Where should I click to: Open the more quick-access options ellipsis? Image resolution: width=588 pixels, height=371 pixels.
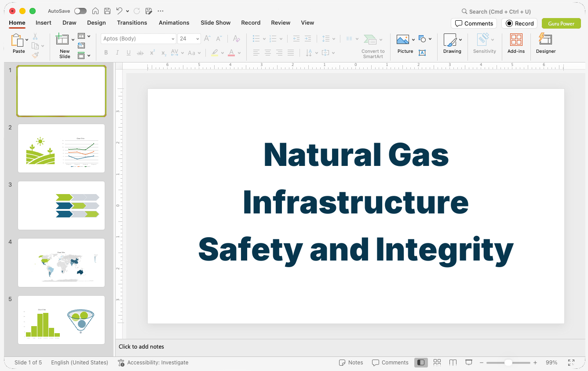tap(161, 11)
